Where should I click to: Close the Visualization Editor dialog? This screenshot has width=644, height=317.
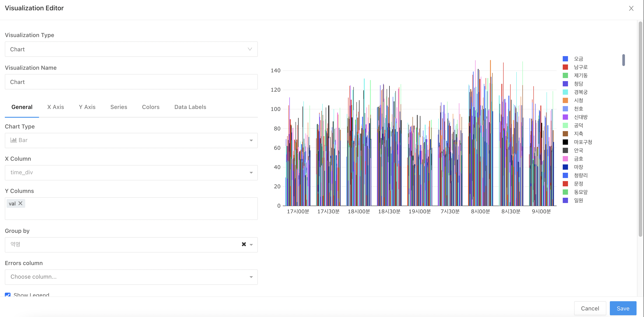[631, 8]
